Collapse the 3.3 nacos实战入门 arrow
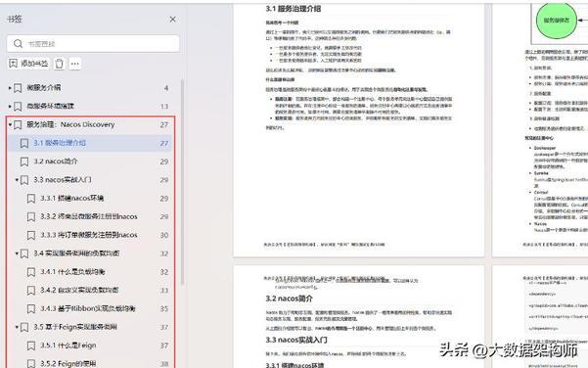588x368 pixels. (x=17, y=180)
